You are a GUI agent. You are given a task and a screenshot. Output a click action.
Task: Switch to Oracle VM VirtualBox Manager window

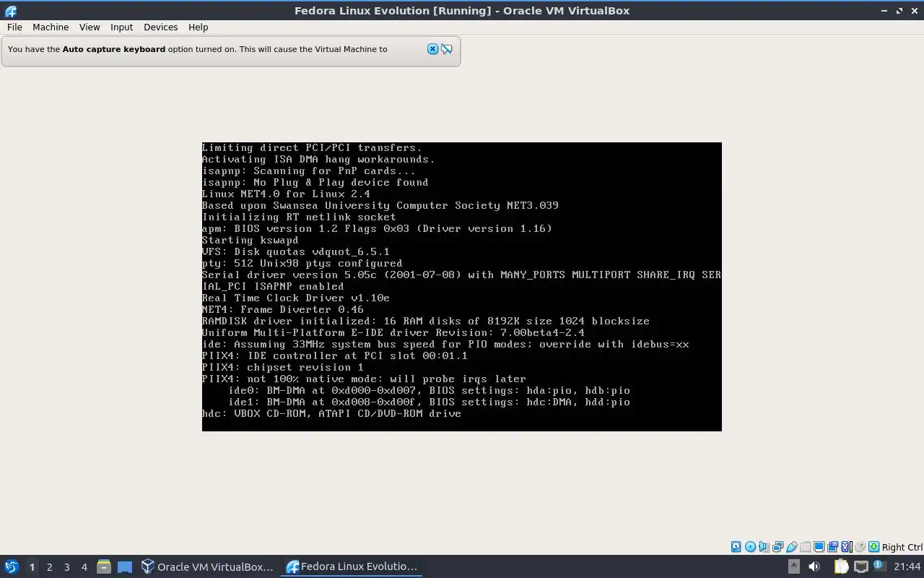(208, 566)
